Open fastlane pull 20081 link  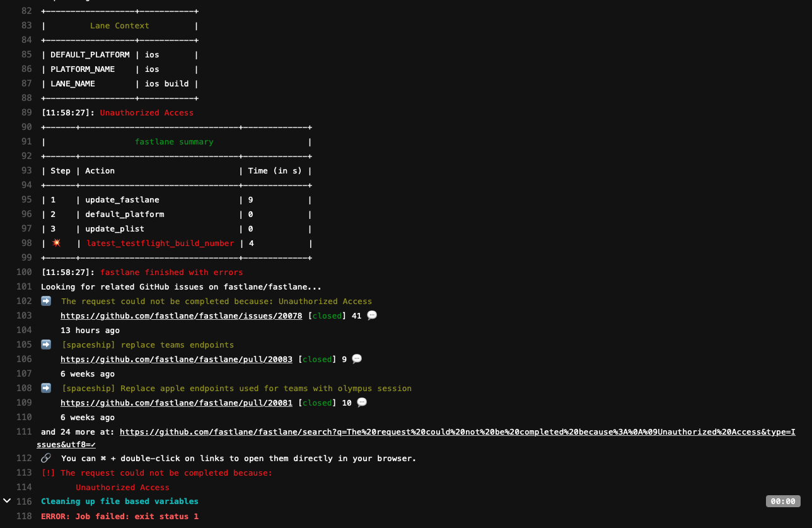pyautogui.click(x=177, y=403)
